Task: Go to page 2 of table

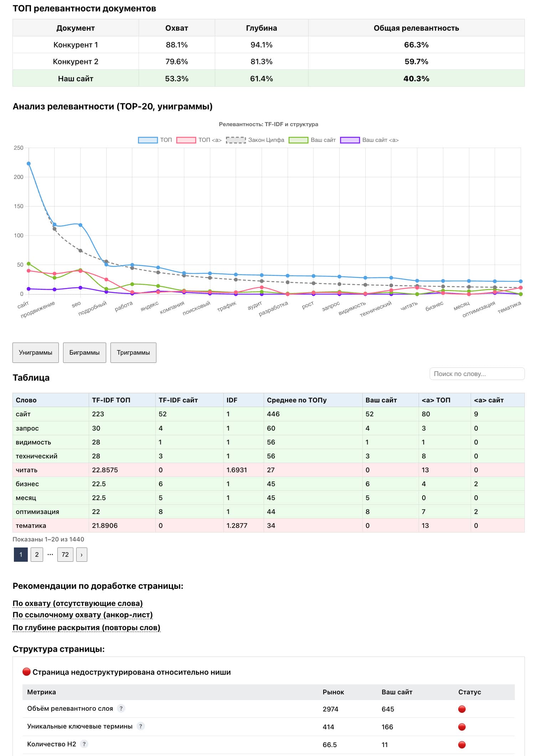Action: coord(37,555)
